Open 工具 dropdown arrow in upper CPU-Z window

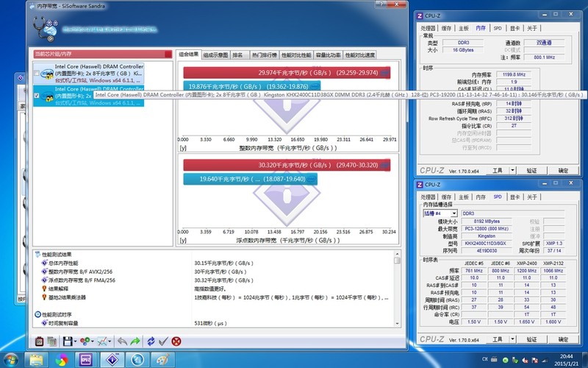(x=512, y=171)
